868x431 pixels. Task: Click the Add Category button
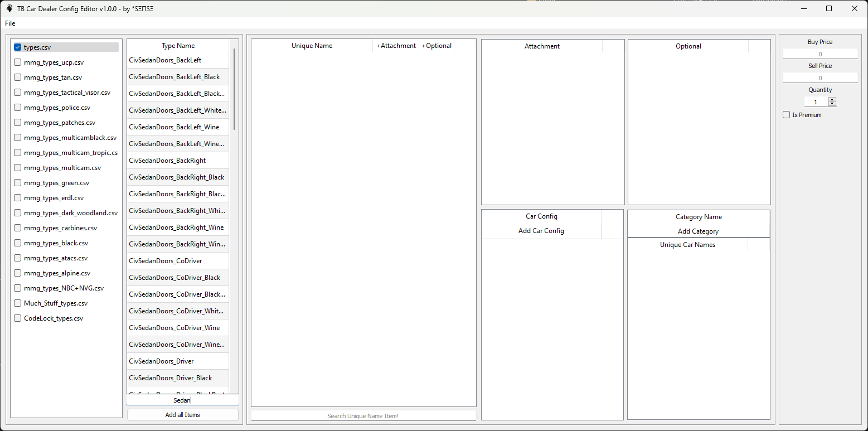tap(698, 231)
